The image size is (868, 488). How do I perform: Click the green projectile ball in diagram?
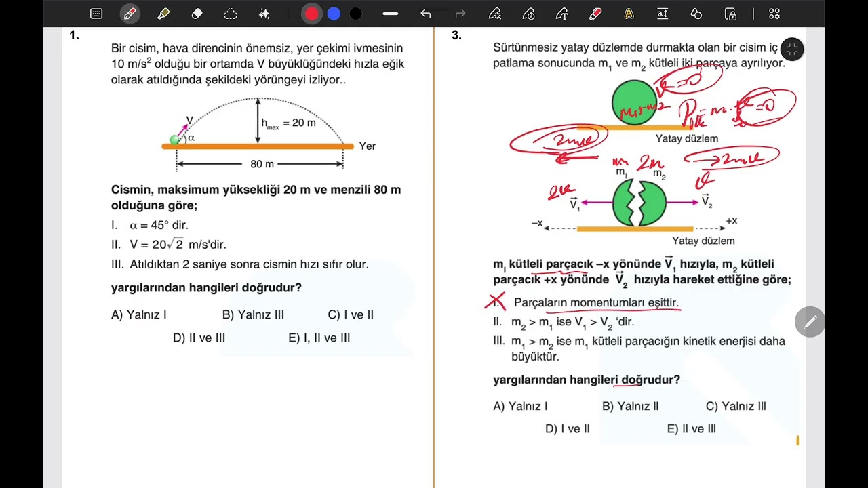pyautogui.click(x=174, y=140)
